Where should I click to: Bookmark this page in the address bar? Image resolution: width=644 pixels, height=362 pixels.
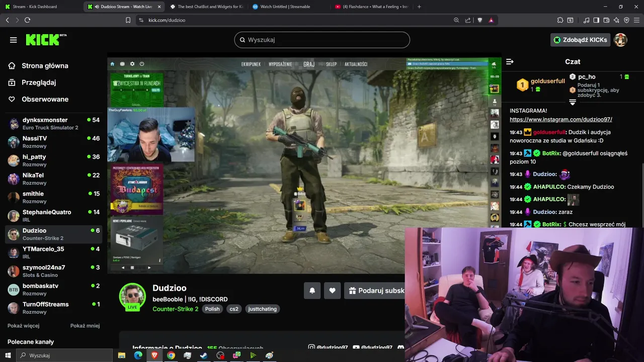click(128, 20)
